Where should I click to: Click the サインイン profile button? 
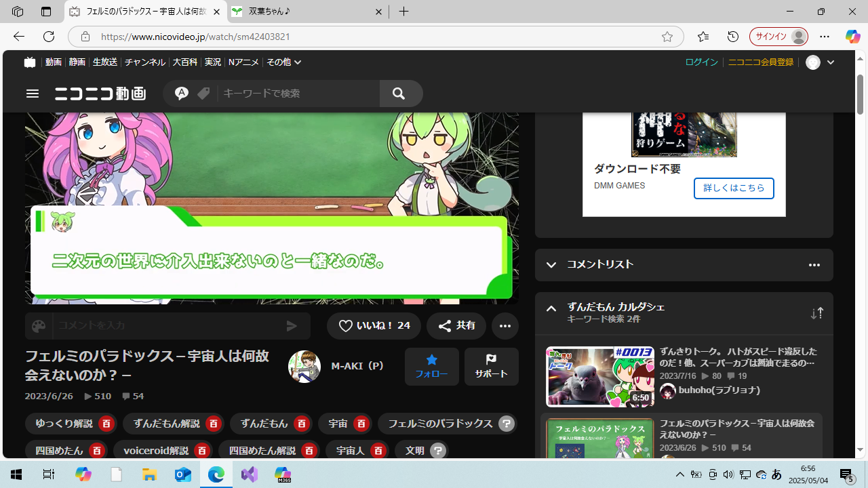[x=778, y=37]
